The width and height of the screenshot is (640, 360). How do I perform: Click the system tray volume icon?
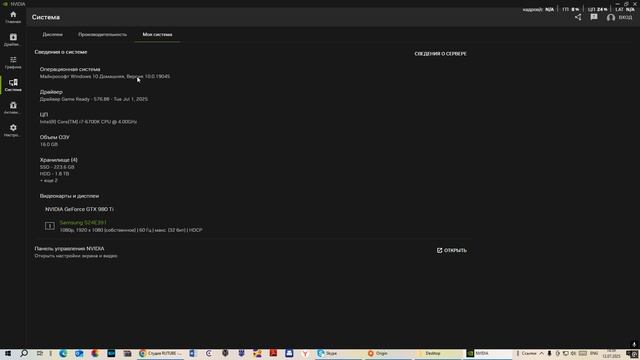[573, 353]
